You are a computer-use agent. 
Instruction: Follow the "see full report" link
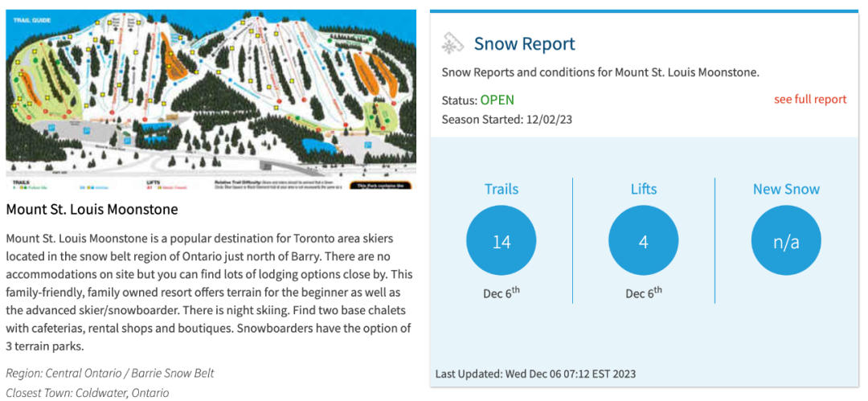click(x=810, y=99)
